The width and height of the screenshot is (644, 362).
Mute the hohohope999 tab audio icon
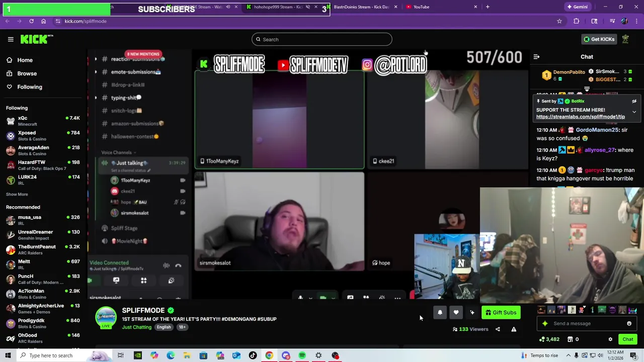(x=308, y=7)
